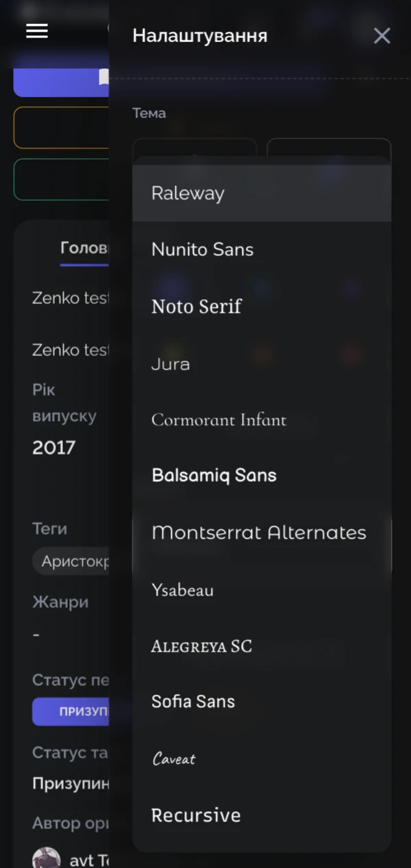Choose Nunito Sans from font list
This screenshot has height=868, width=411.
261,249
